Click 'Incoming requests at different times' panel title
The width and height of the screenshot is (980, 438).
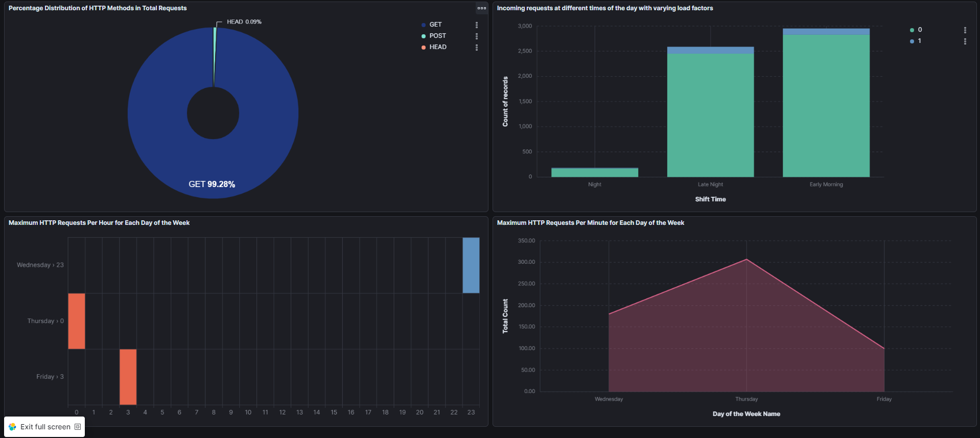[605, 8]
